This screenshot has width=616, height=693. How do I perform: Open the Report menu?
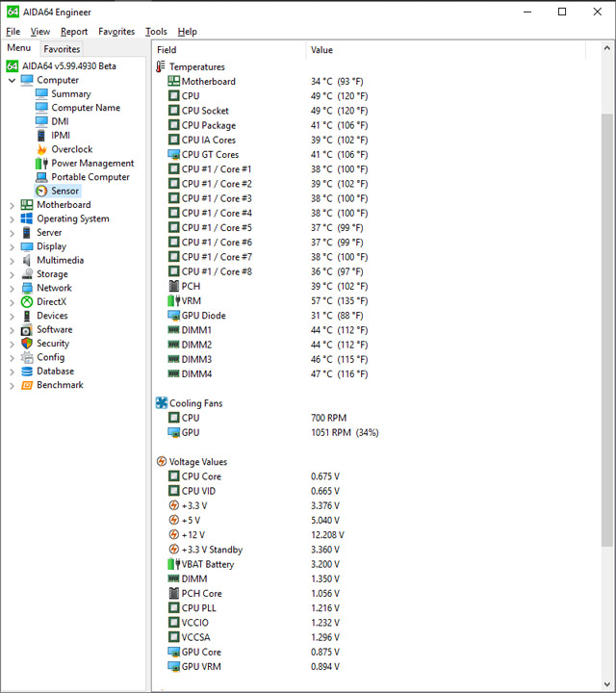coord(74,32)
